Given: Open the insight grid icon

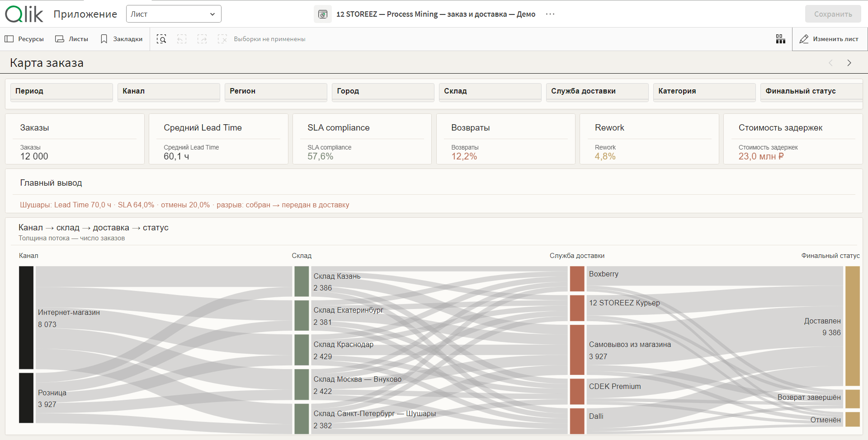Looking at the screenshot, I should 780,39.
